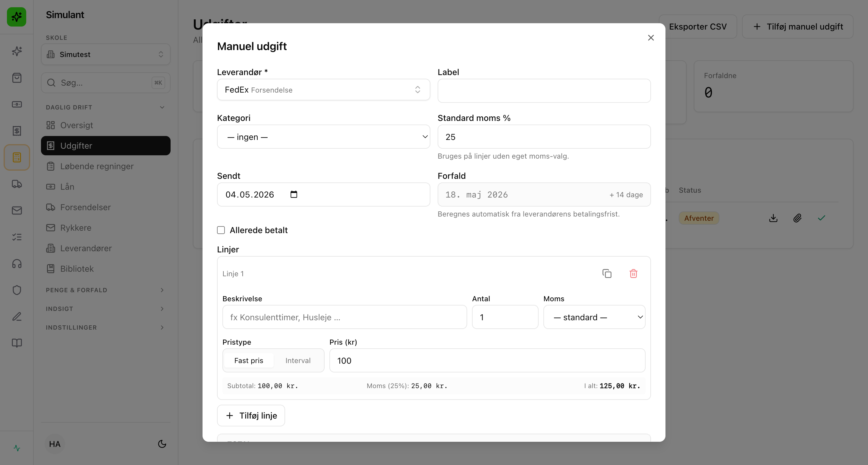Viewport: 868px width, 465px height.
Task: Click the "I alt: 125,00 kr." total
Action: (612, 386)
